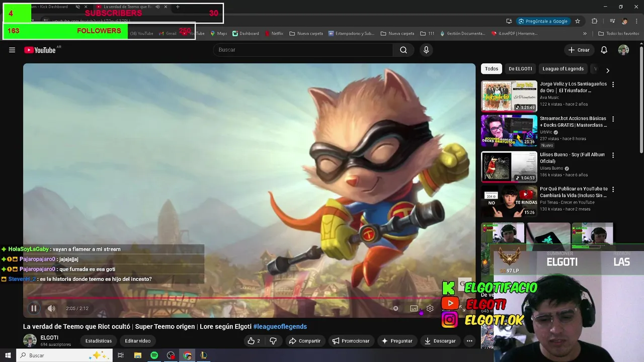The image size is (644, 362).
Task: Click the Promocionar button
Action: tap(351, 341)
